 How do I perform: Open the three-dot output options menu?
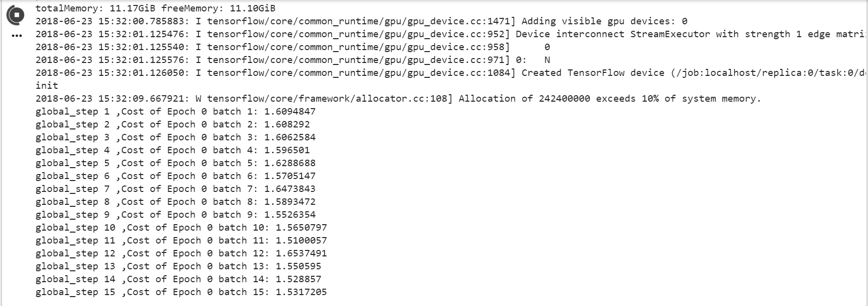click(x=17, y=36)
